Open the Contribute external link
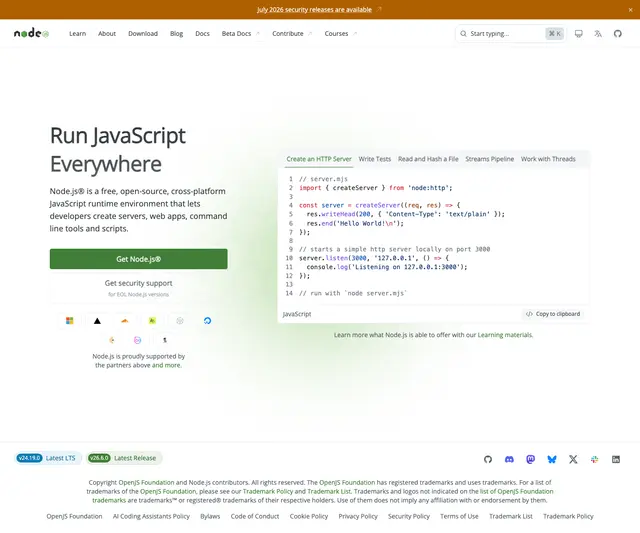The width and height of the screenshot is (640, 533). pos(292,33)
